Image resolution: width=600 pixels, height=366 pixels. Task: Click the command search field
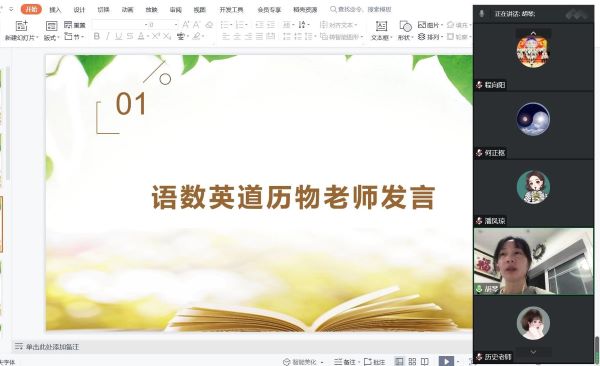(x=361, y=9)
